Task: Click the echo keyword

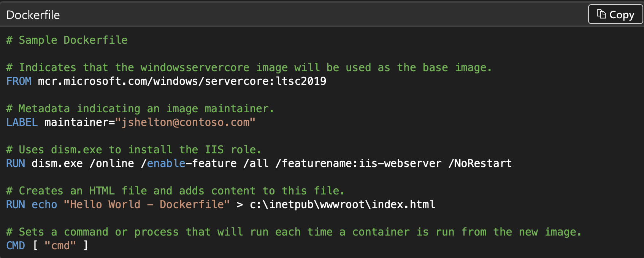Action: [44, 204]
